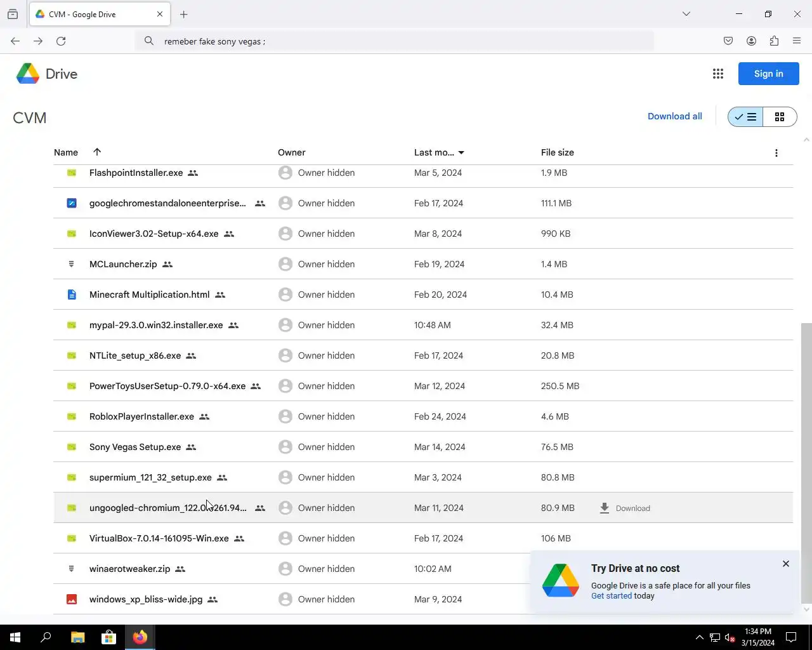Click the shared icon beside Sony Vegas Setup.exe

click(191, 447)
